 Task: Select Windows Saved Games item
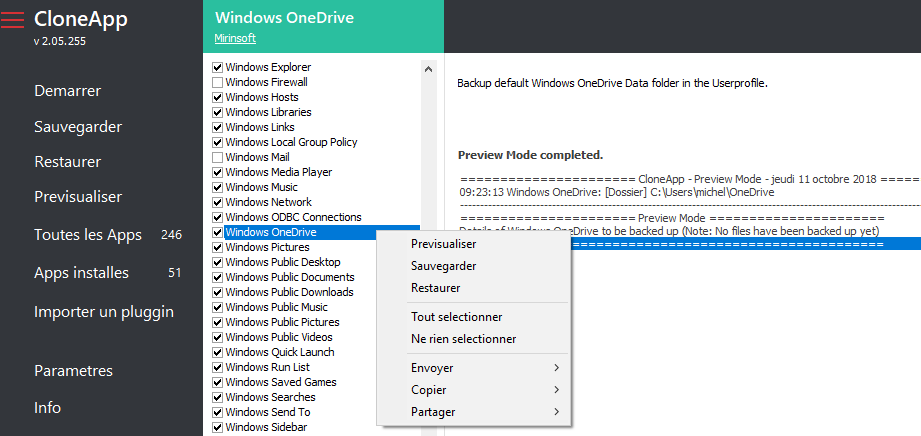tap(281, 382)
